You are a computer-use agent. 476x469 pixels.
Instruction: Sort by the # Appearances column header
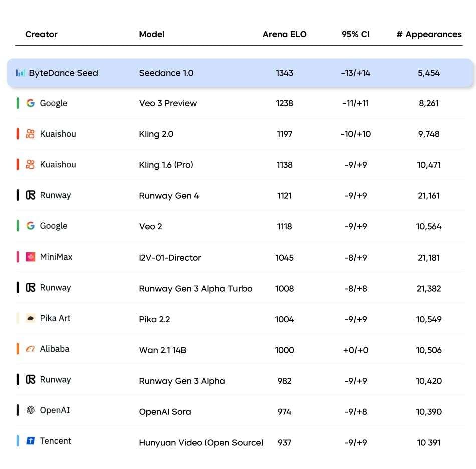point(429,34)
